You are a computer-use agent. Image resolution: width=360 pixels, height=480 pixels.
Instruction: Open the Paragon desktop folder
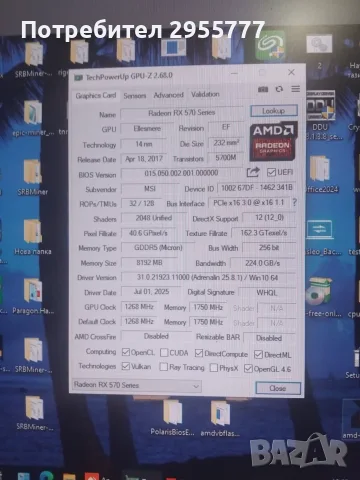pyautogui.click(x=33, y=296)
